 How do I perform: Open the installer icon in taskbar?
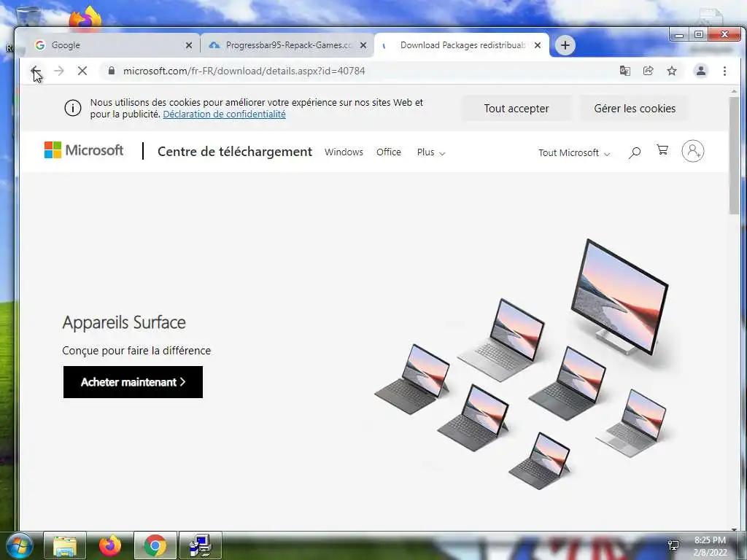pos(200,545)
